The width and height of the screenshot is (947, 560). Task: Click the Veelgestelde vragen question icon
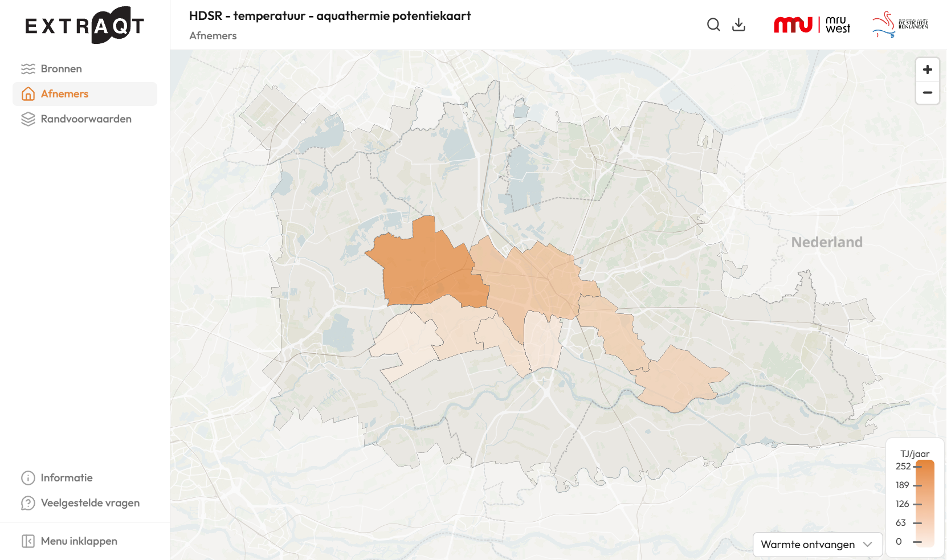click(x=28, y=503)
